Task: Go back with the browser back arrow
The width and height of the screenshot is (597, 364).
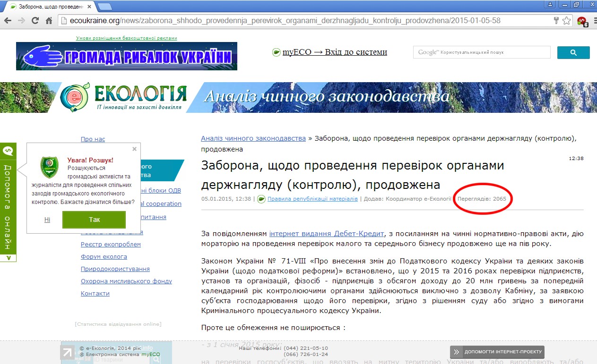Action: pyautogui.click(x=8, y=21)
